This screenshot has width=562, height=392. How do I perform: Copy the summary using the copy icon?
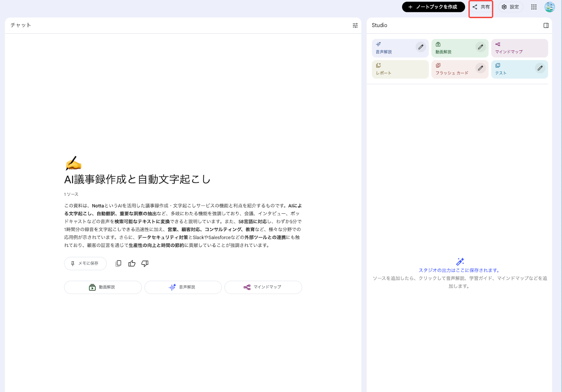118,263
